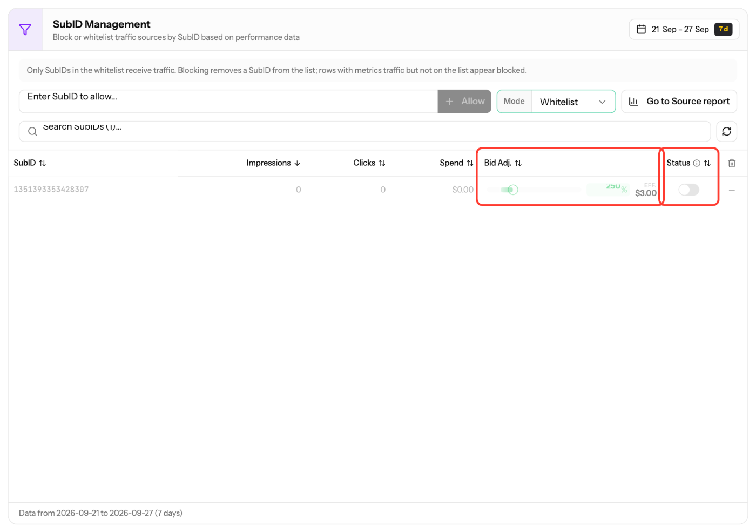Click the $0.00 spend value
This screenshot has width=756, height=532.
[463, 190]
